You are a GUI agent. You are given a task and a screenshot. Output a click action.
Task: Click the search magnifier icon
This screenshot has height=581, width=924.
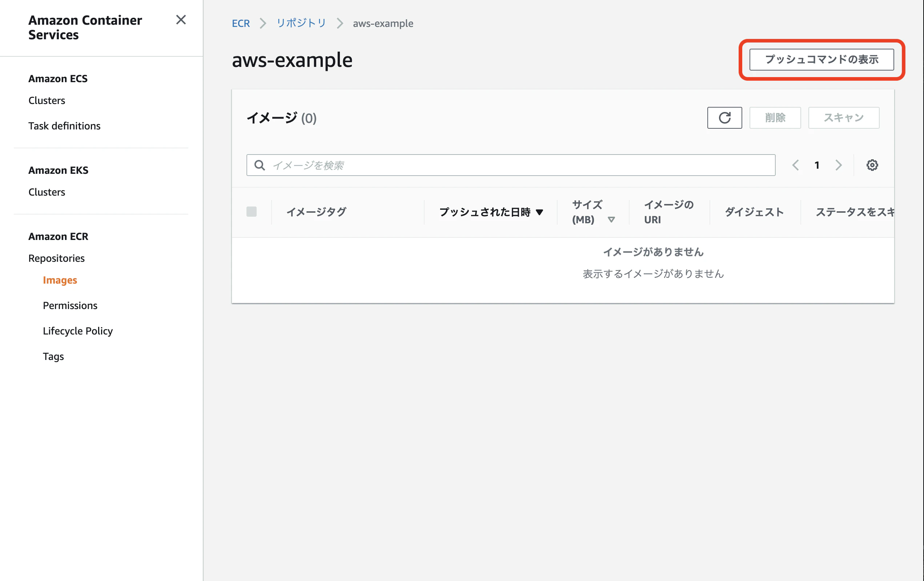(x=260, y=165)
